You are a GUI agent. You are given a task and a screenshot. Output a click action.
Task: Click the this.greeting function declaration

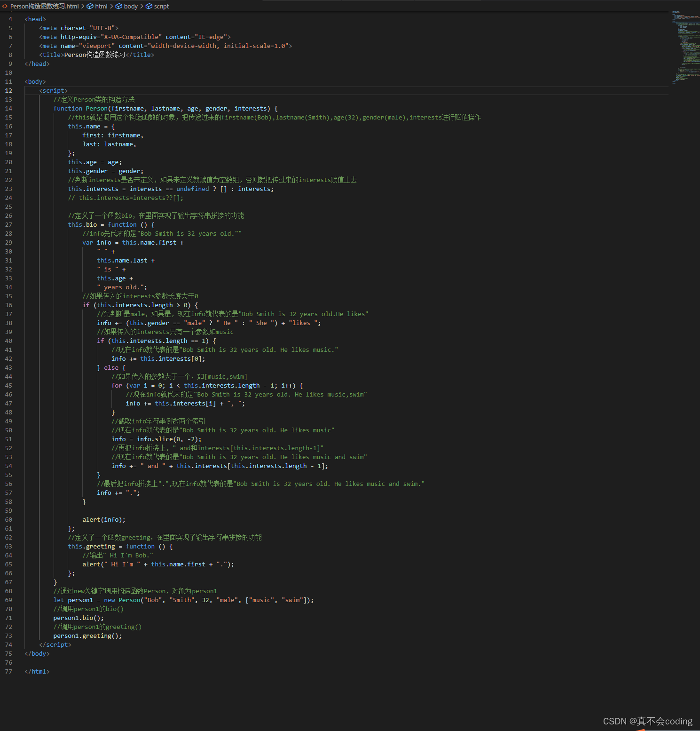click(120, 546)
